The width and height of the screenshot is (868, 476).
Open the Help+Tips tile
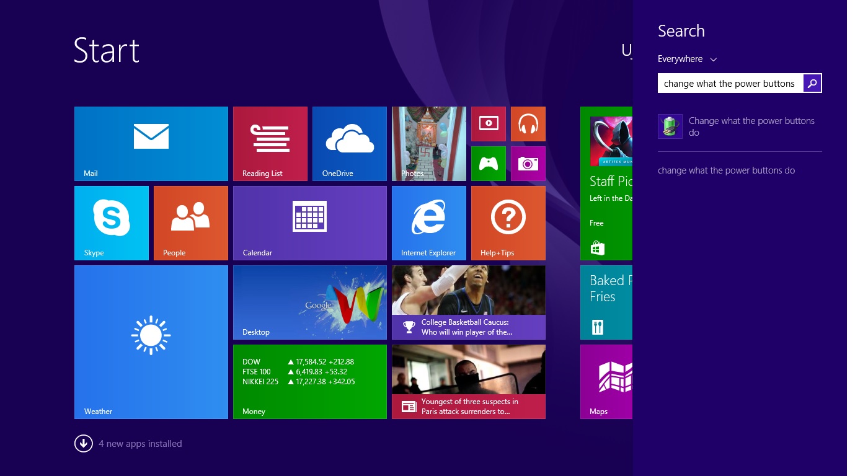point(508,223)
